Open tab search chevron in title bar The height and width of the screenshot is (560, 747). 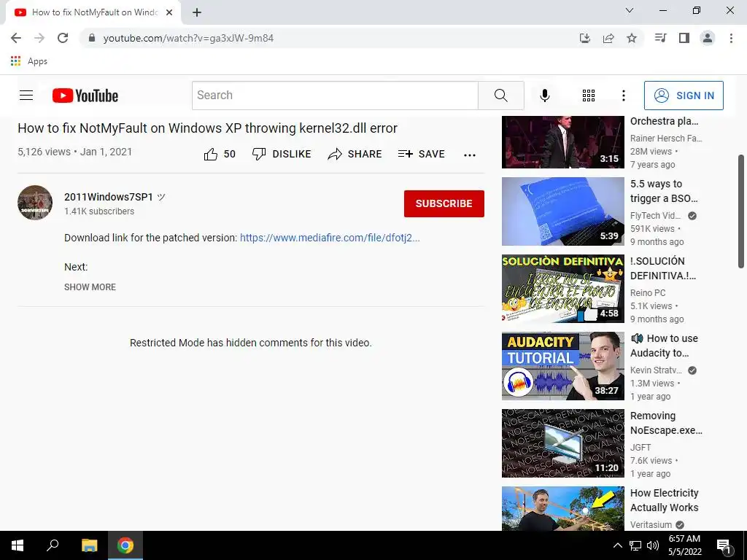(630, 10)
